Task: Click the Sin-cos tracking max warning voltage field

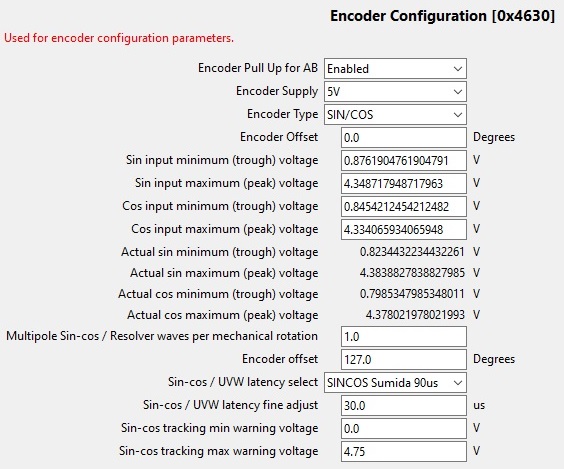Action: [404, 451]
